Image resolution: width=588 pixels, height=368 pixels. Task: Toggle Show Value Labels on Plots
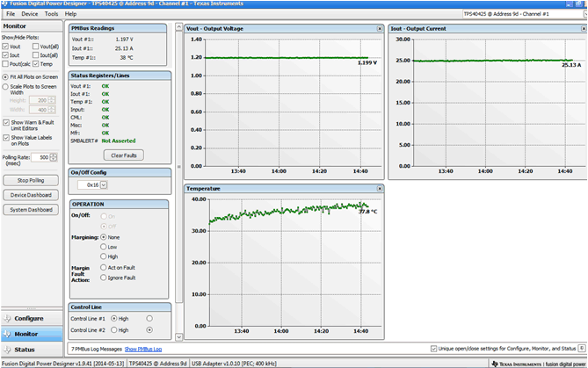coord(6,138)
